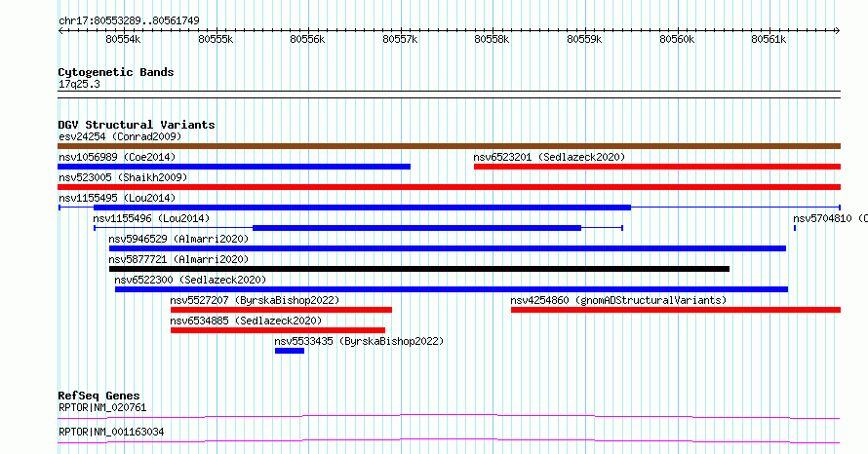Viewport: 868px width, 454px height.
Task: Open the esv24254 (Conrad2009) label
Action: (120, 136)
